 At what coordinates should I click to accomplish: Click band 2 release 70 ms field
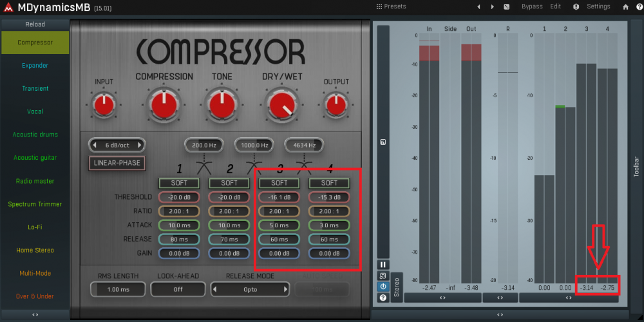point(229,239)
